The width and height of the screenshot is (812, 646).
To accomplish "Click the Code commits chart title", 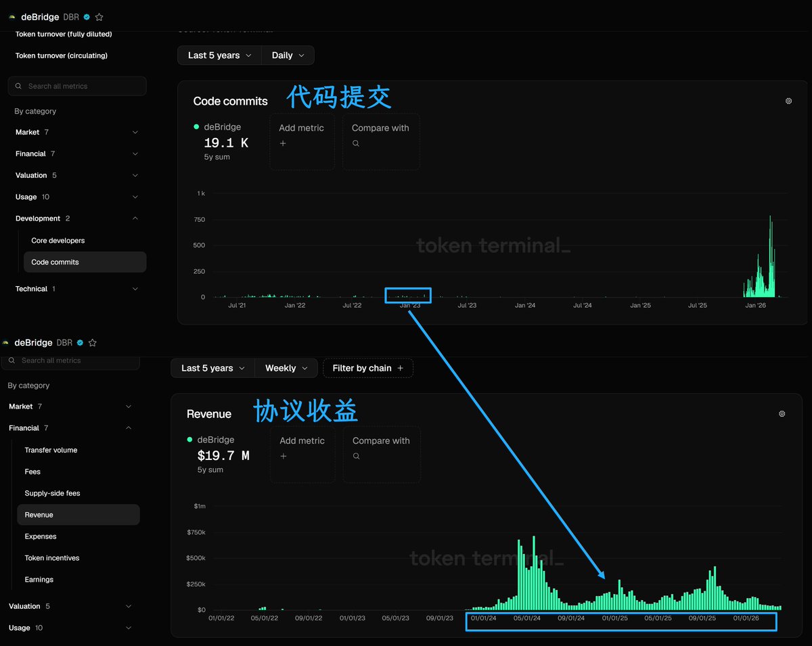I will point(230,101).
